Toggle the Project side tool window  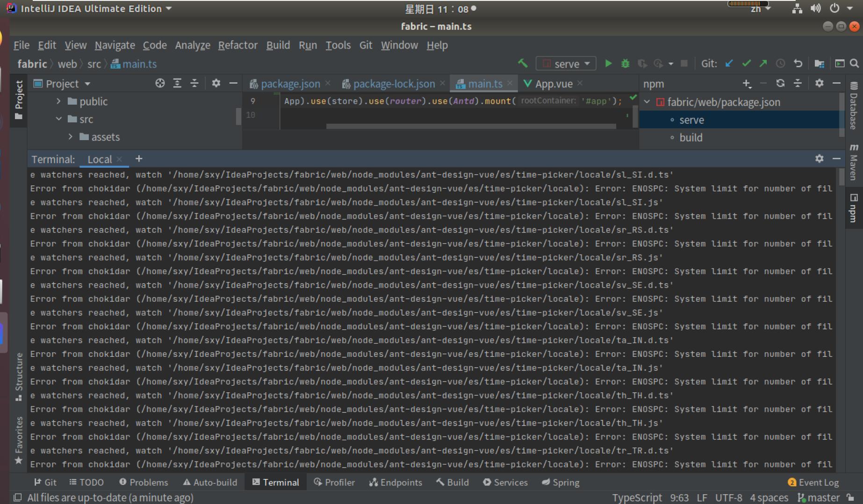tap(19, 99)
